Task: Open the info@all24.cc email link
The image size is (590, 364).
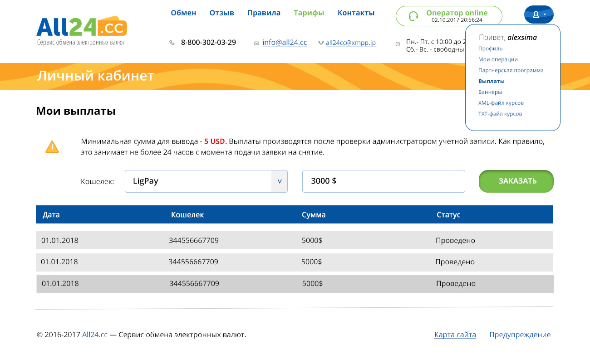Action: pos(285,43)
